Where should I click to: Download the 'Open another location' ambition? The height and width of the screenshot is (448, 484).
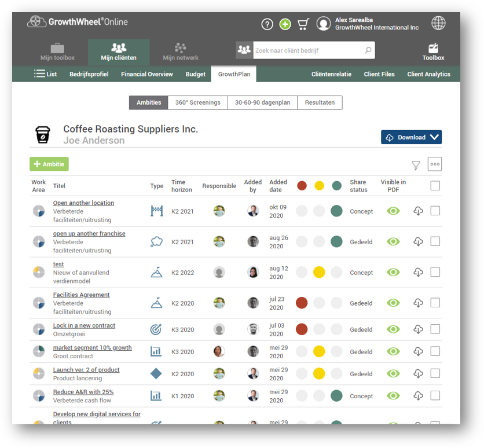tap(418, 211)
